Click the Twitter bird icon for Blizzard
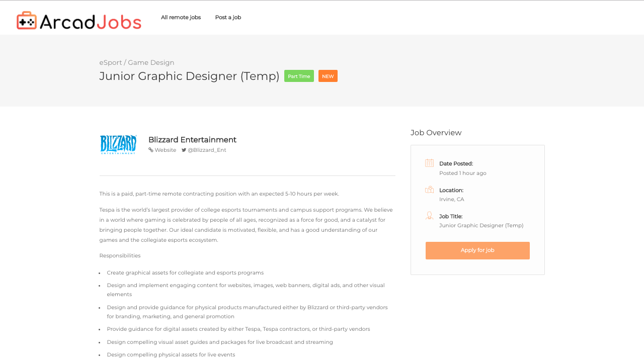 (x=183, y=149)
